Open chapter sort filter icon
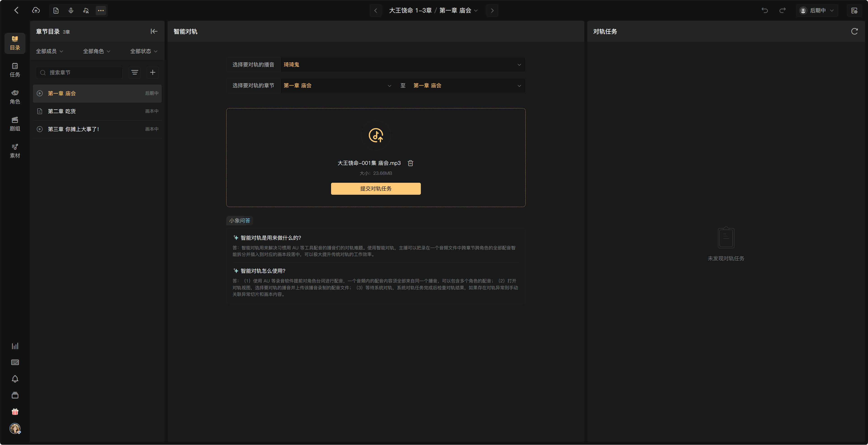 pyautogui.click(x=135, y=72)
